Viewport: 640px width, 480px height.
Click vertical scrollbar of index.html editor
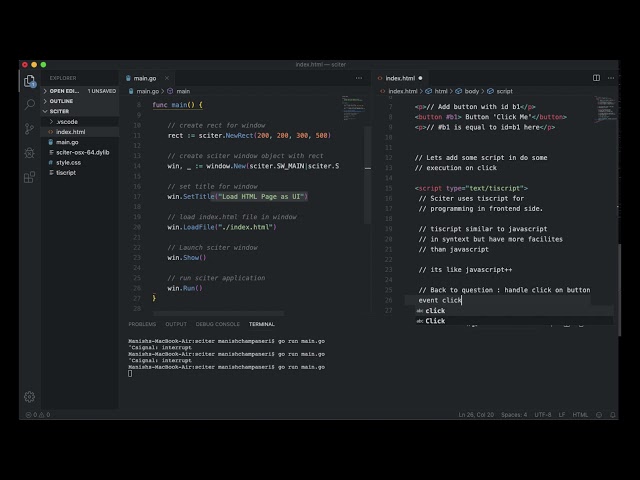[x=620, y=290]
